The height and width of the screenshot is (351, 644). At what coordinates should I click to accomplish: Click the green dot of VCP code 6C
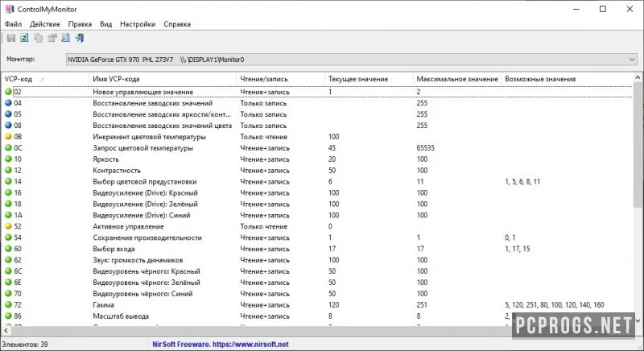pyautogui.click(x=8, y=271)
